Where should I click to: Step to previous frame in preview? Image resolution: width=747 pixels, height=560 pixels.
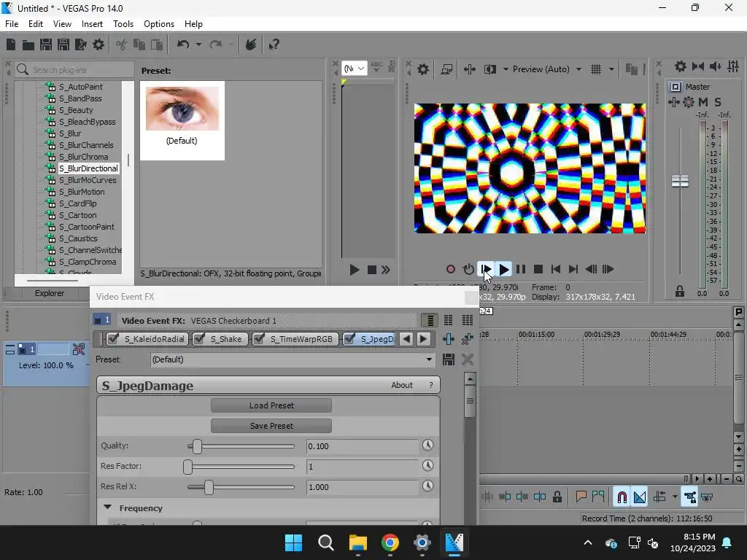(x=591, y=270)
